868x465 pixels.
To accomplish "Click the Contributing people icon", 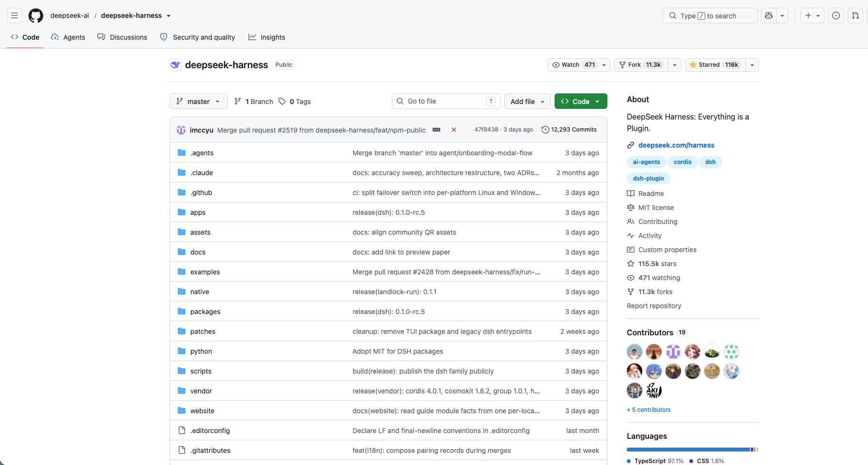I will pyautogui.click(x=631, y=222).
